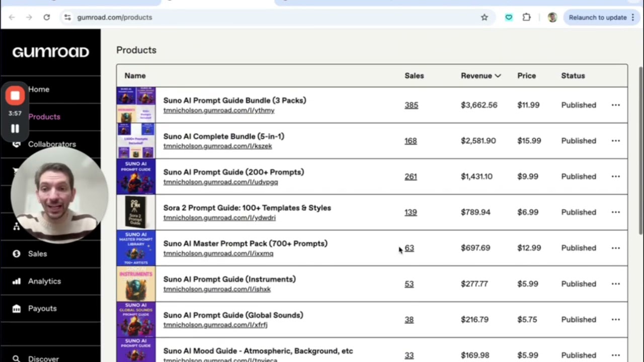644x362 pixels.
Task: Click the gumroad.com/l/udvpgq URL link
Action: point(220,182)
